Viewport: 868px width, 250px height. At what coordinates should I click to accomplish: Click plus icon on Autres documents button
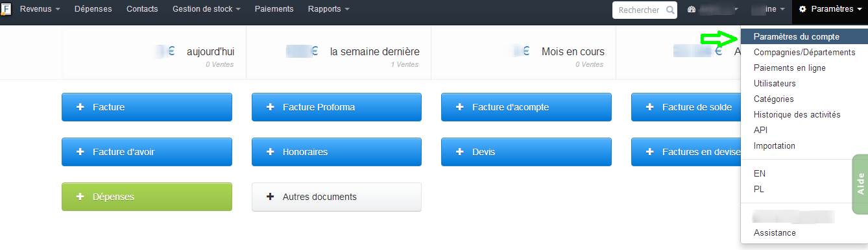pos(271,197)
